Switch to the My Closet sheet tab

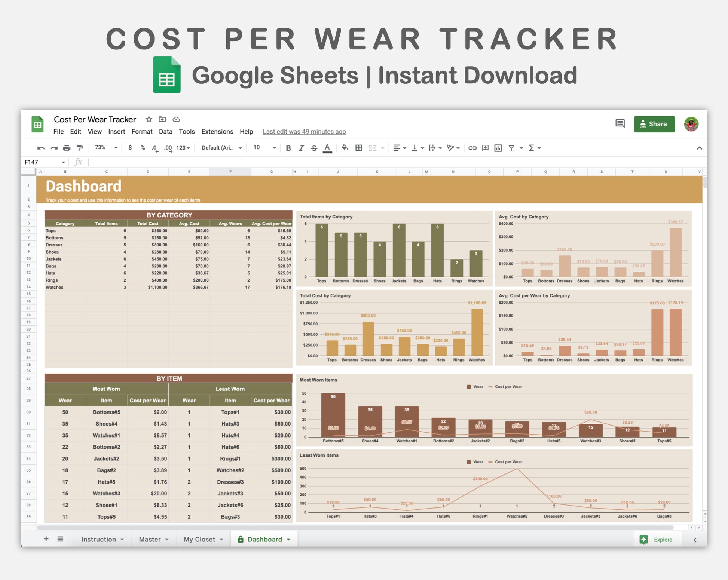tap(199, 539)
